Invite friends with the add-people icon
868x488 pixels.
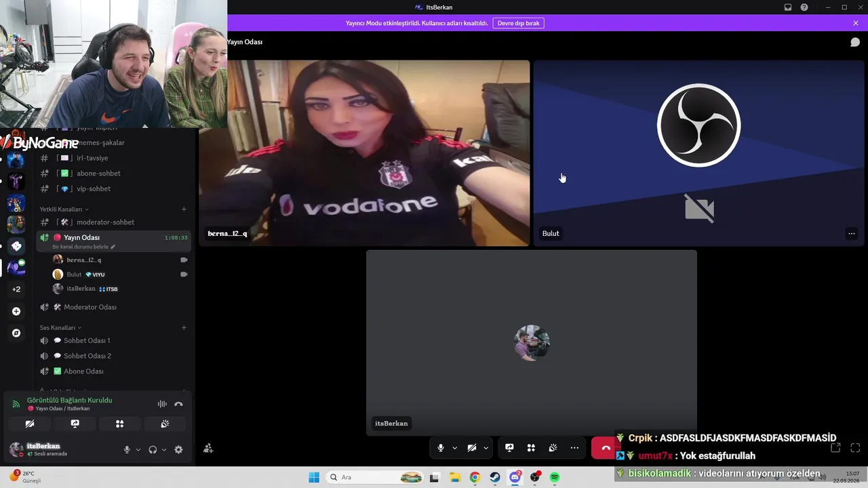pos(208,448)
